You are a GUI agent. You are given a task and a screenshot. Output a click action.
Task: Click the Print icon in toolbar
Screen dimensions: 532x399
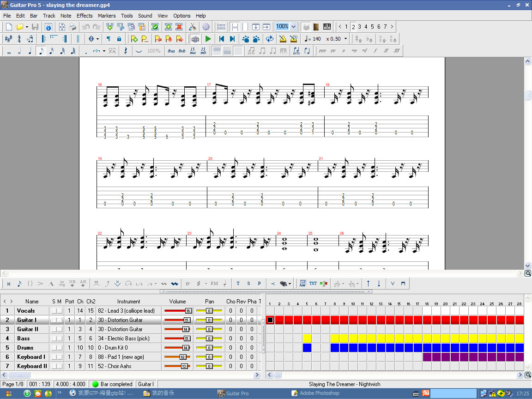tap(73, 27)
